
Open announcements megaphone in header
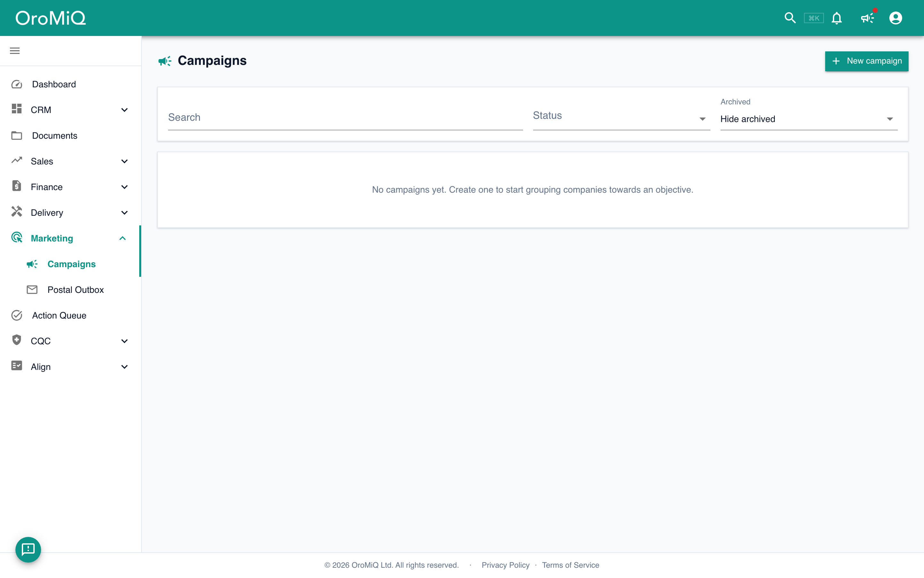867,18
